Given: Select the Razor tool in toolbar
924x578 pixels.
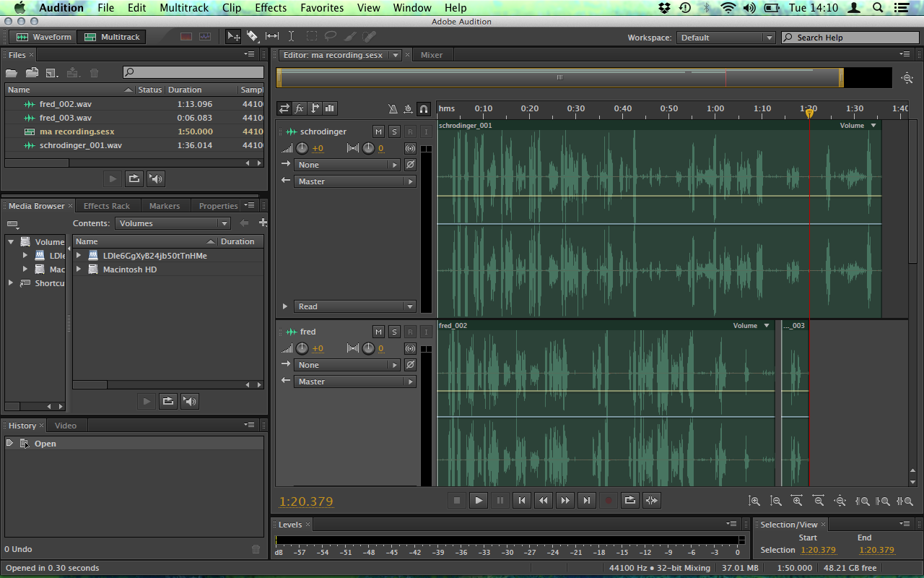Looking at the screenshot, I should click(x=253, y=36).
